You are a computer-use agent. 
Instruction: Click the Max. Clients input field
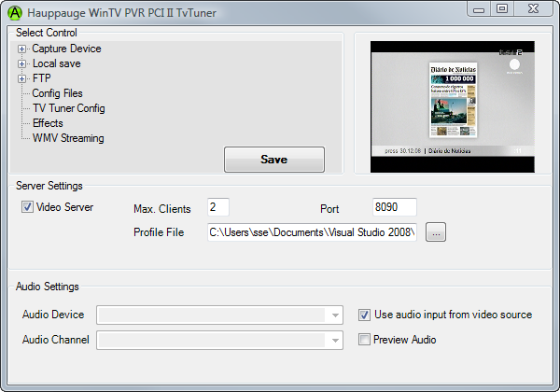coord(218,207)
